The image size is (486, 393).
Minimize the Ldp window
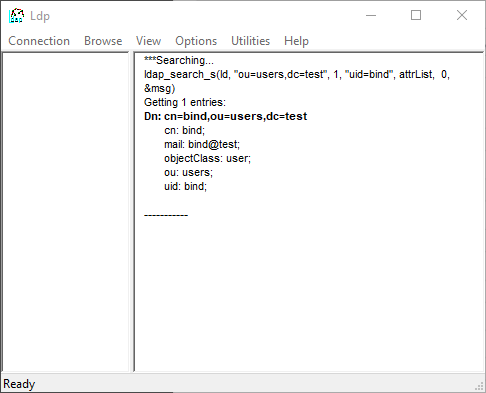(371, 15)
